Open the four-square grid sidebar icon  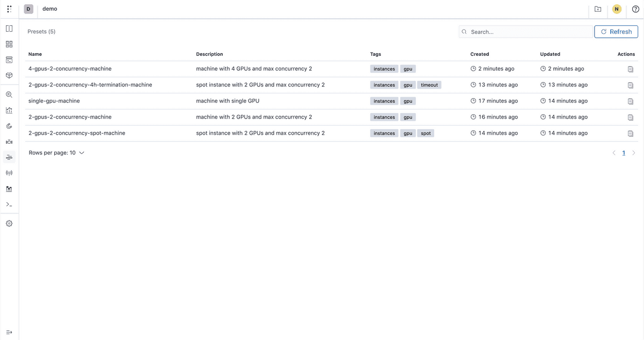point(9,44)
